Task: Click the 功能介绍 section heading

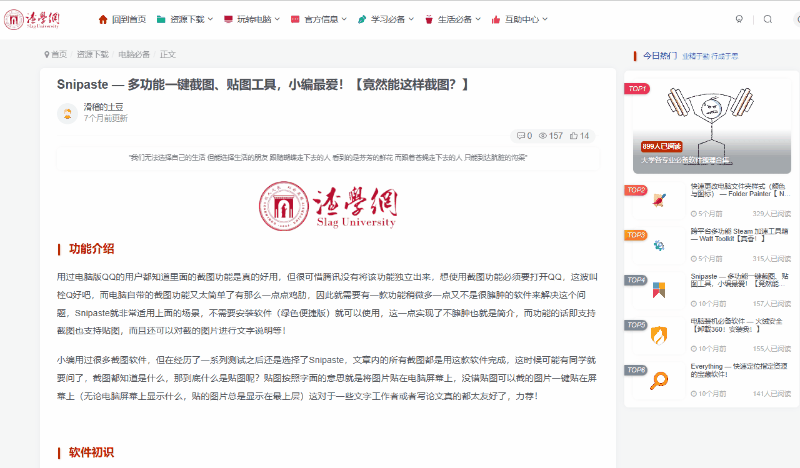Action: tap(92, 249)
